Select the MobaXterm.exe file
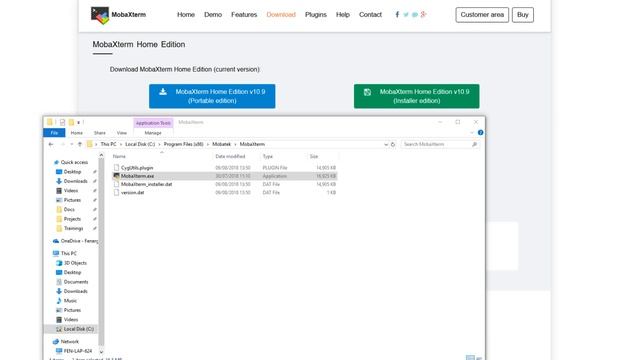This screenshot has width=640, height=360. click(138, 176)
